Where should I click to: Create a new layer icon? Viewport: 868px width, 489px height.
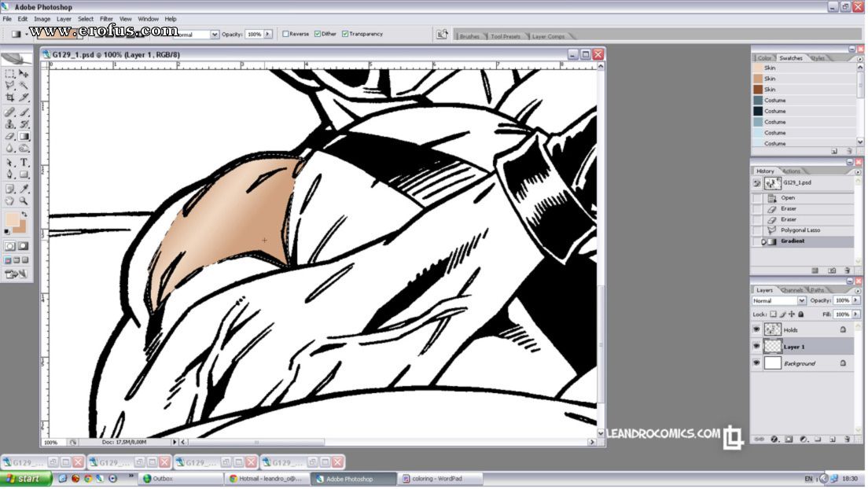[x=833, y=439]
